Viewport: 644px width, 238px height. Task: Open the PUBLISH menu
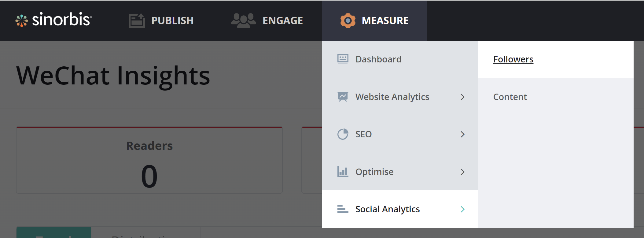pyautogui.click(x=172, y=20)
